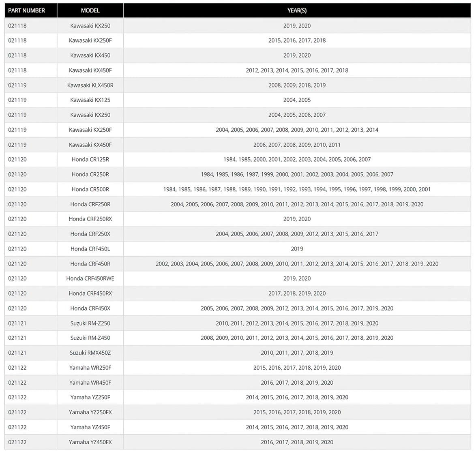This screenshot has width=476, height=456.
Task: Click the Honda CRF250RX model cell
Action: coord(90,219)
